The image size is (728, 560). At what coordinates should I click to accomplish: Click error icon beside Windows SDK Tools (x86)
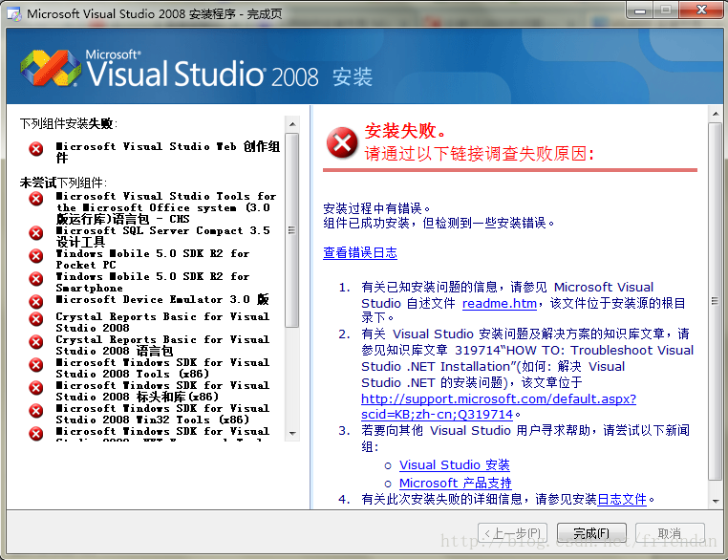35,364
